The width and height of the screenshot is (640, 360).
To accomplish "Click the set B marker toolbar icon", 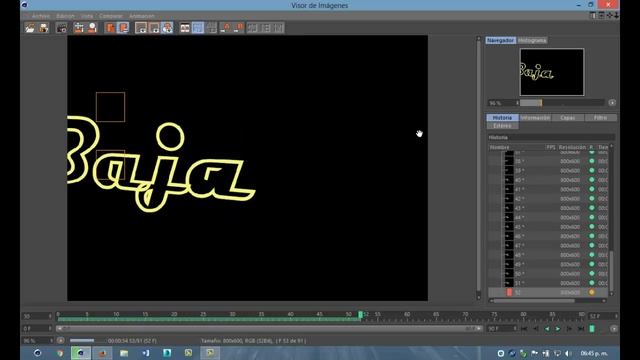I will coord(238,28).
